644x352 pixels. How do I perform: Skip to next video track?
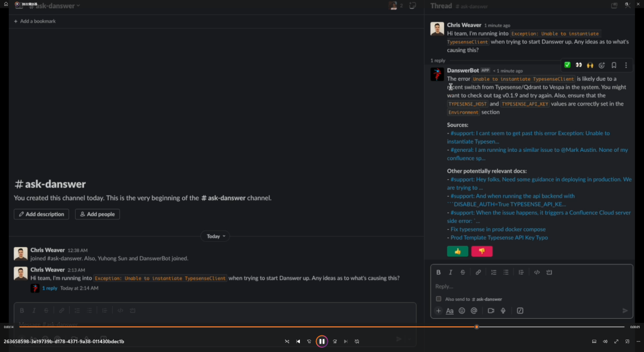click(x=346, y=341)
